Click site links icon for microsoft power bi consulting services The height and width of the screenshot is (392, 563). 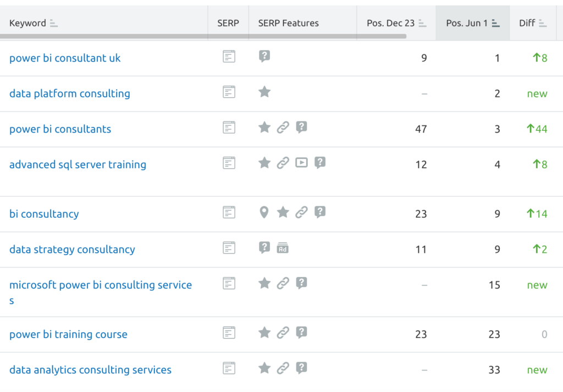click(283, 283)
